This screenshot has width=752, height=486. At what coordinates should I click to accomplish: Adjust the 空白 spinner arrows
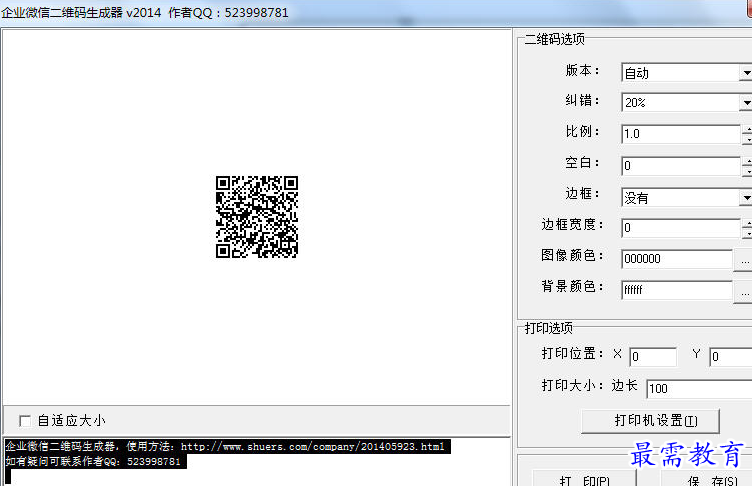point(747,166)
